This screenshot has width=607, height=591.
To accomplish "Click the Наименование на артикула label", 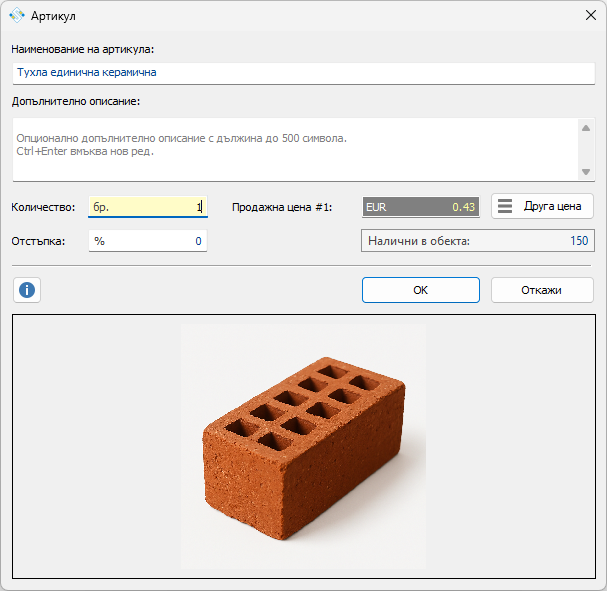I will coord(82,50).
